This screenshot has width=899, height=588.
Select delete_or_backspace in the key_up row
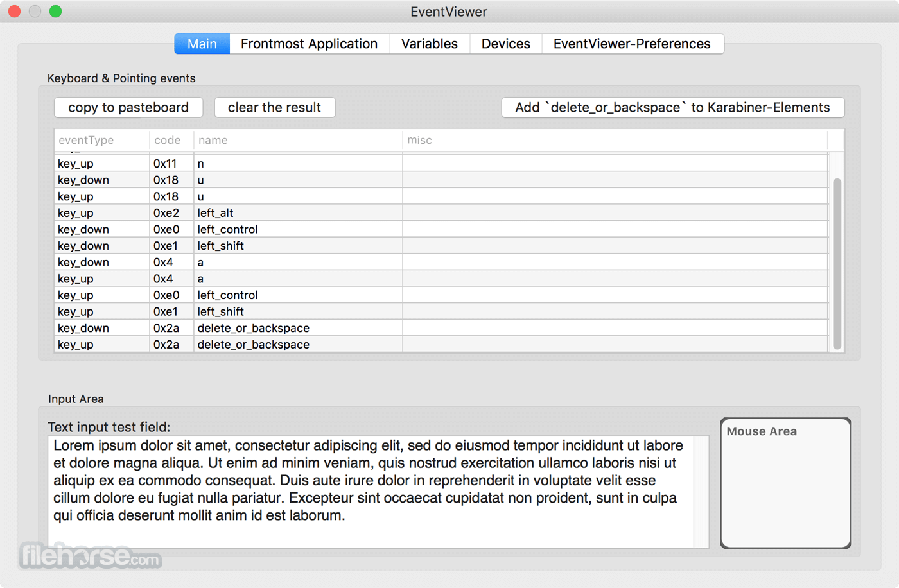(298, 345)
